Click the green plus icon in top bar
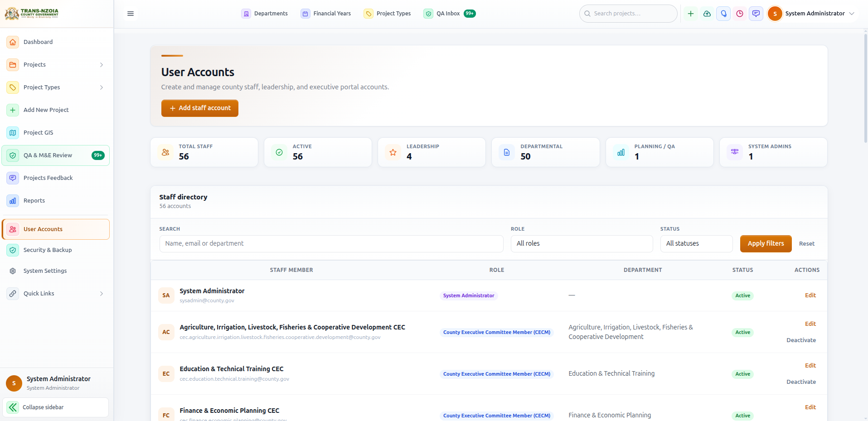 tap(691, 14)
